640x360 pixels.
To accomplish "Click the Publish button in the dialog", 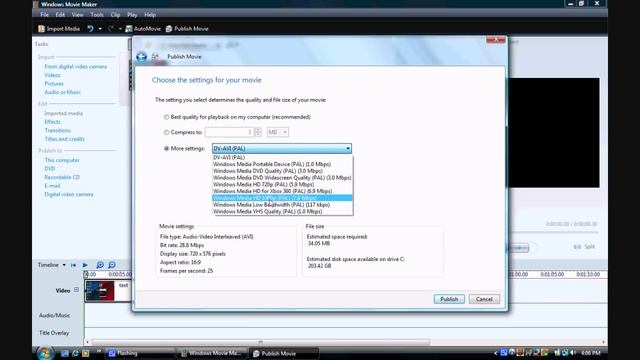I will coord(449,299).
